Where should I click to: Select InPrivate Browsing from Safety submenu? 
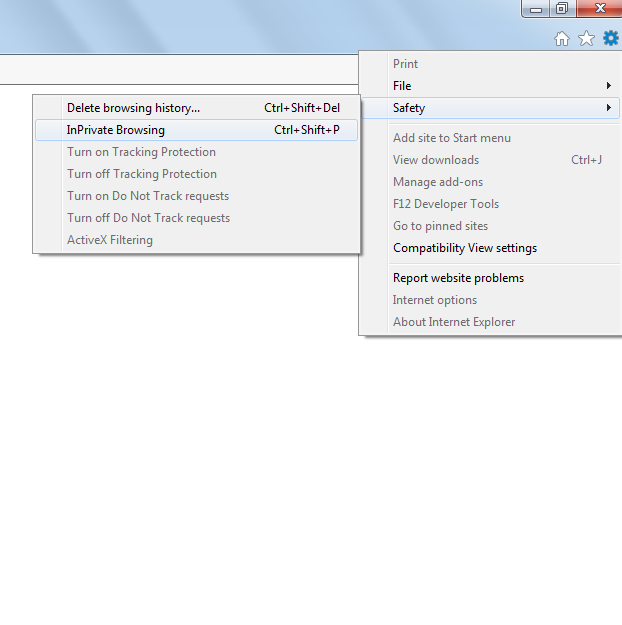point(116,130)
